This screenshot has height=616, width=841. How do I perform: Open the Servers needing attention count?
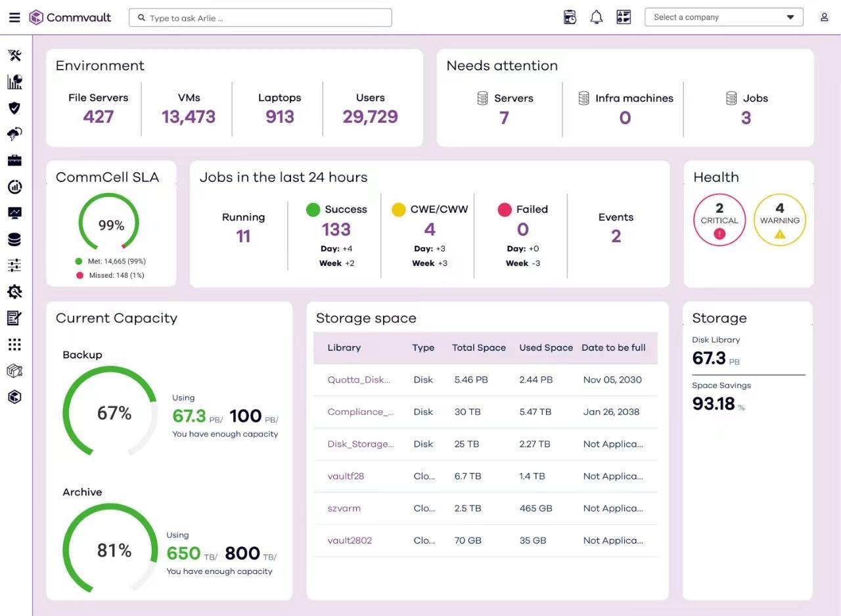pos(504,118)
